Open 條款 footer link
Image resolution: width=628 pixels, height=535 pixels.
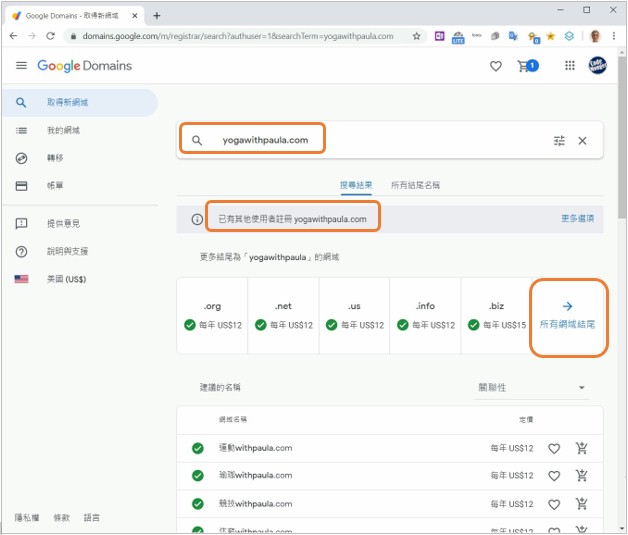pos(62,518)
